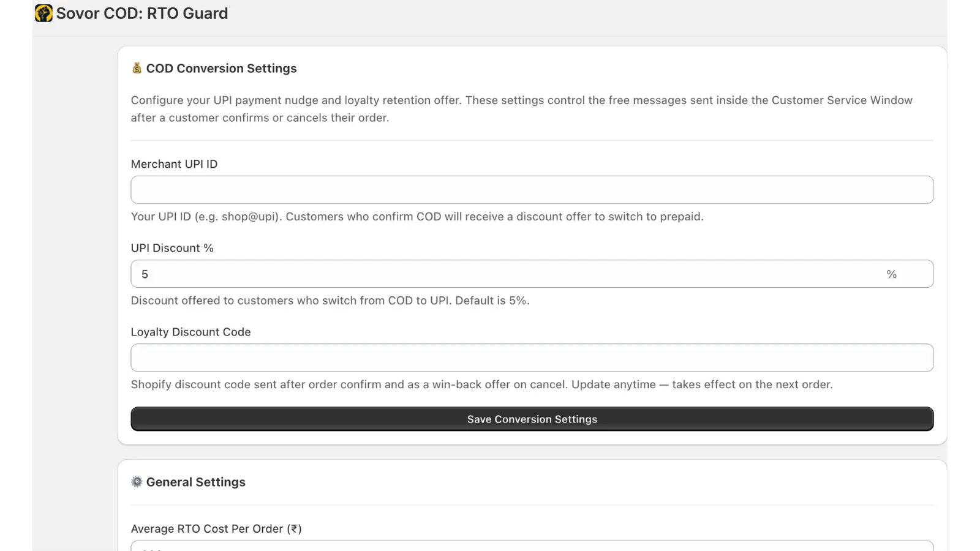Click the help text mentioning shop@upi
The width and height of the screenshot is (980, 551).
coord(417,217)
